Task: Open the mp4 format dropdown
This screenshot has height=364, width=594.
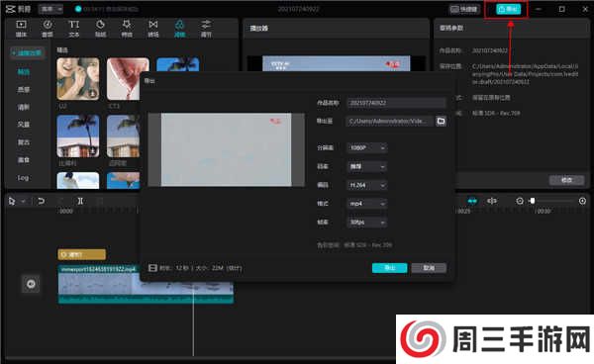Action: (x=366, y=204)
